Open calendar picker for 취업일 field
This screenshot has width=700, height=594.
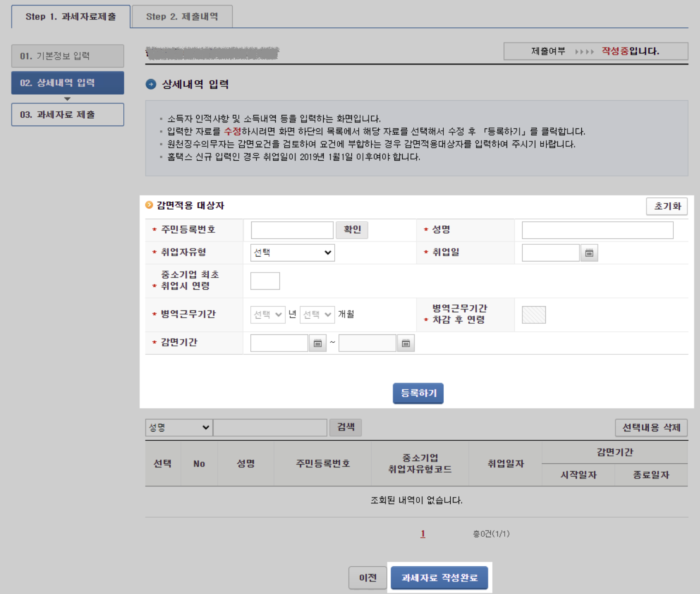click(589, 253)
